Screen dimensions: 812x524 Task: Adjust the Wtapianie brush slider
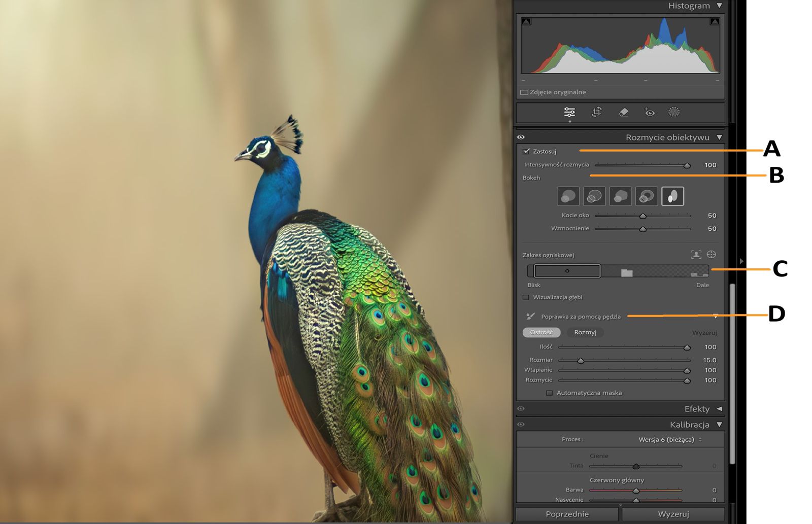pyautogui.click(x=687, y=370)
